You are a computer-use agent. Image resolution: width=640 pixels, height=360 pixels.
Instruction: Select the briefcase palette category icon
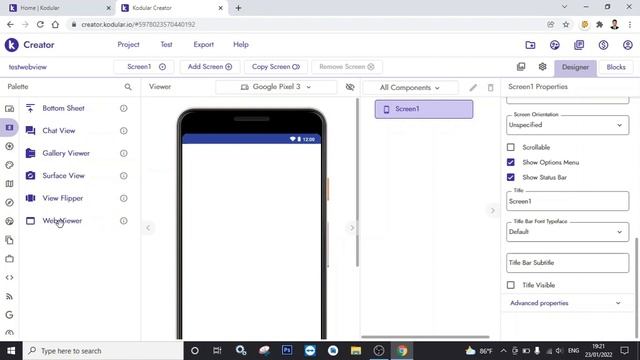point(9,259)
